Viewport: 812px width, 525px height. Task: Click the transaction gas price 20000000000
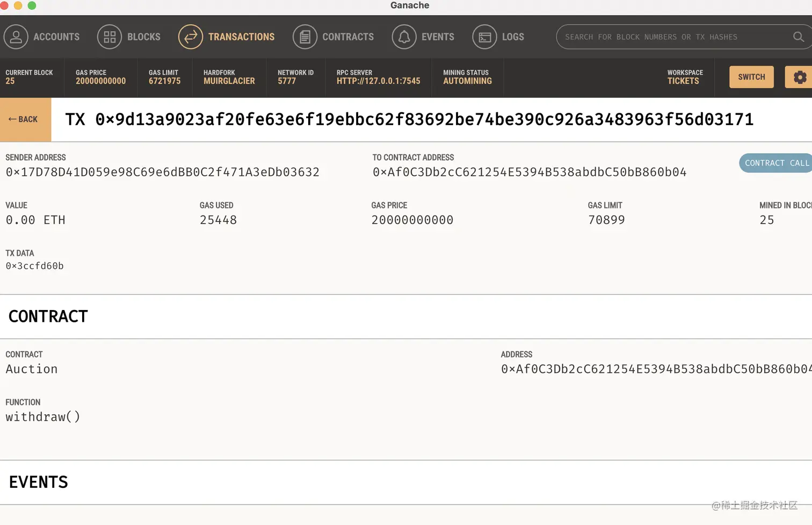pos(412,220)
